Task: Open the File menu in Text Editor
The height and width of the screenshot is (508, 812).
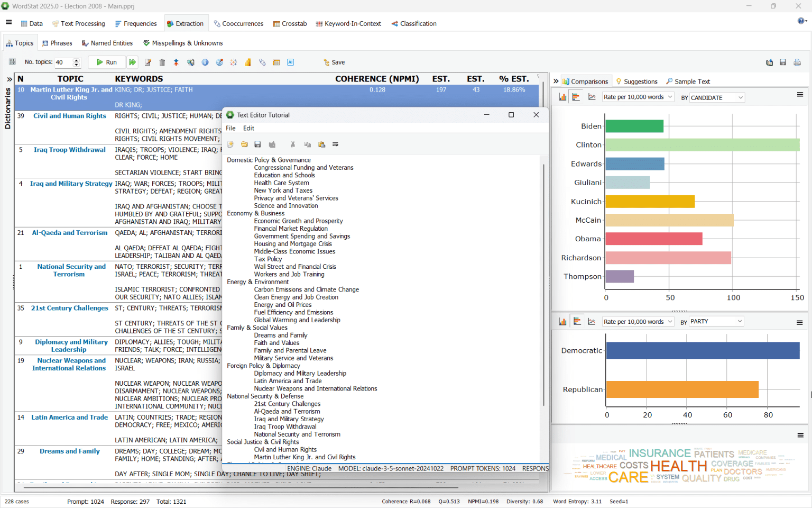Action: click(230, 128)
